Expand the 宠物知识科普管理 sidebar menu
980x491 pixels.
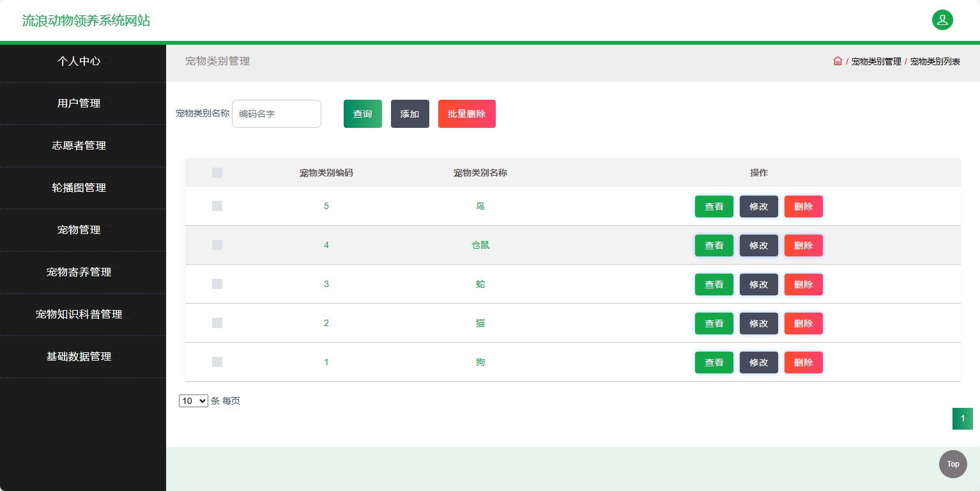pos(83,315)
